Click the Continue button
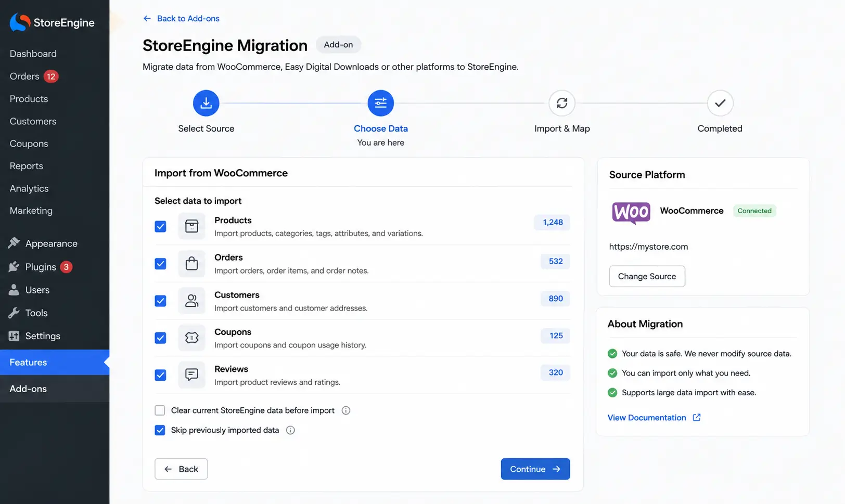The image size is (845, 504). coord(535,469)
